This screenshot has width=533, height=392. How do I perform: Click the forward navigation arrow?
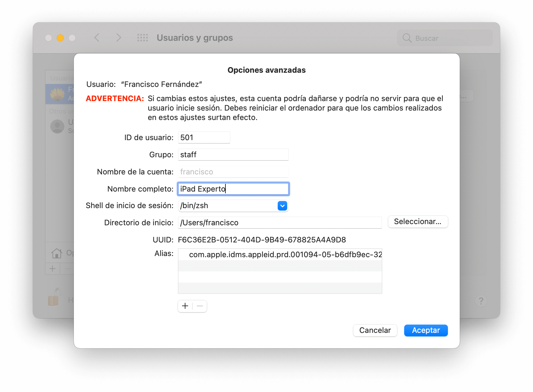(118, 38)
